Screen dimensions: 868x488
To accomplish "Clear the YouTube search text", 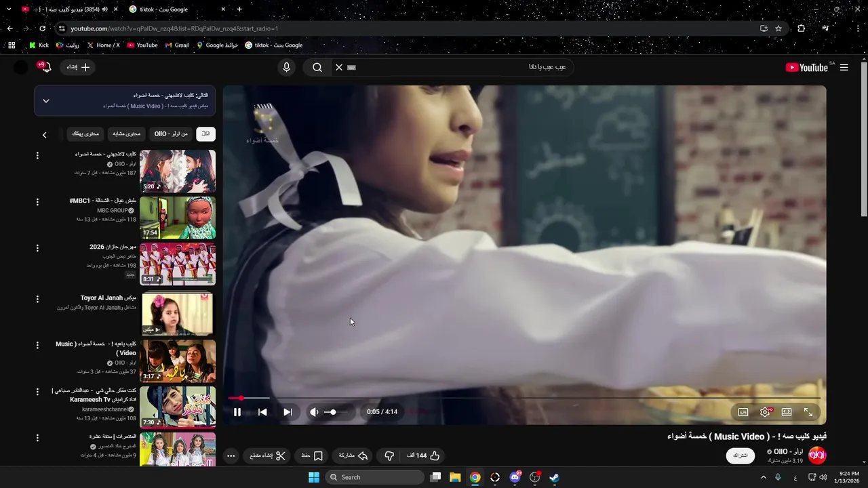I will [339, 67].
